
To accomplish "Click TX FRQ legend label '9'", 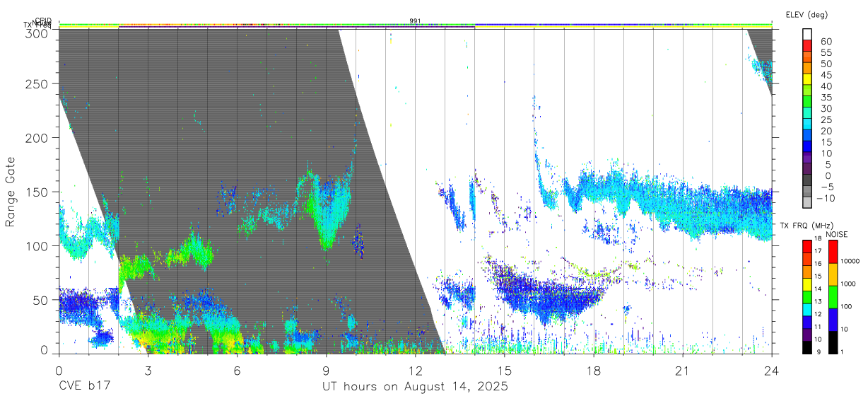I will pyautogui.click(x=819, y=351).
